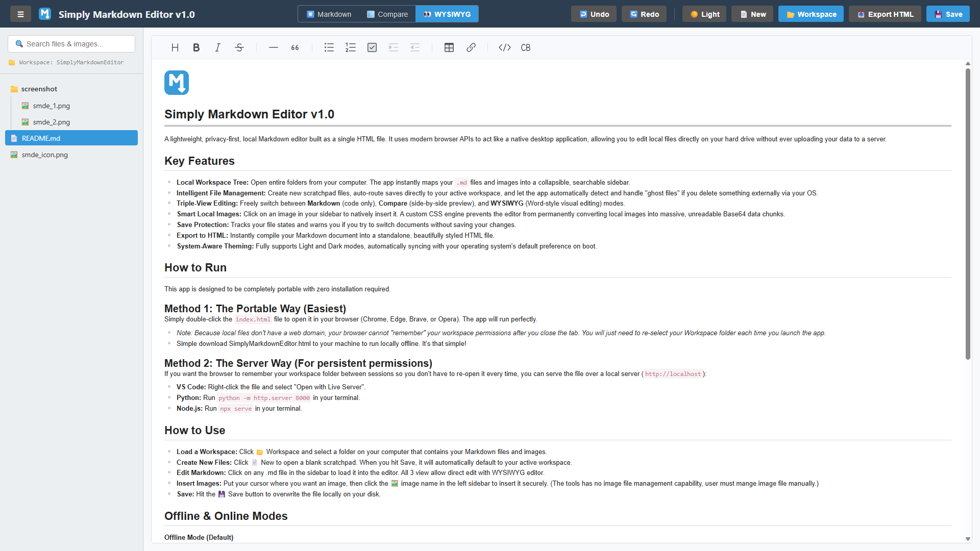Screen dimensions: 980x551
Task: Switch to Markdown code view
Action: (x=329, y=14)
